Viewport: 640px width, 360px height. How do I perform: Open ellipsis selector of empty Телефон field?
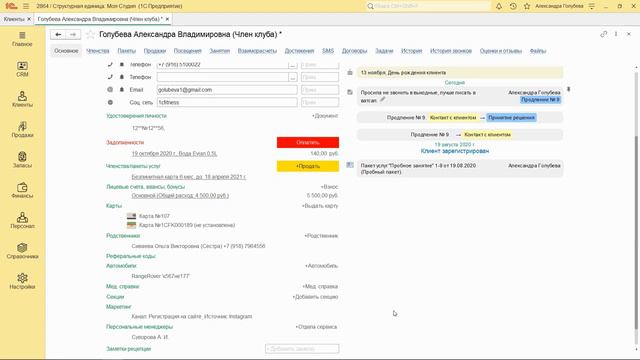pos(293,77)
